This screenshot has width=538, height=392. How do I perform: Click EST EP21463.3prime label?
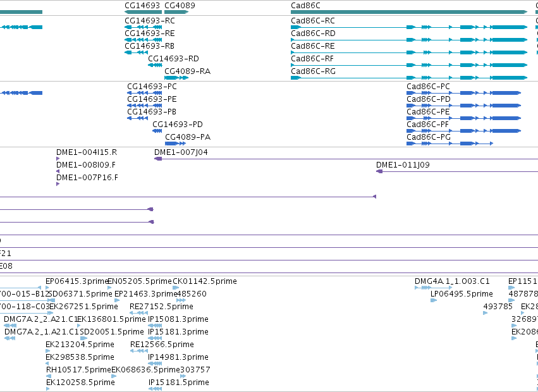click(146, 294)
